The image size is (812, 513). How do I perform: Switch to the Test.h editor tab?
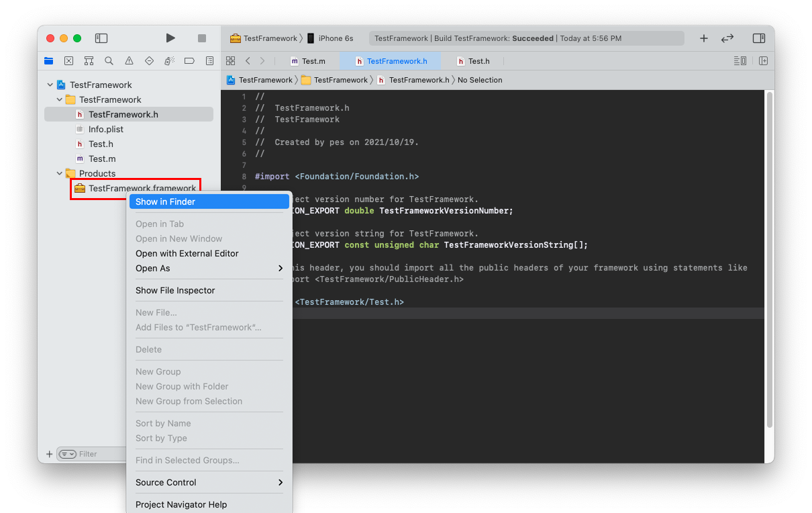[x=473, y=61]
